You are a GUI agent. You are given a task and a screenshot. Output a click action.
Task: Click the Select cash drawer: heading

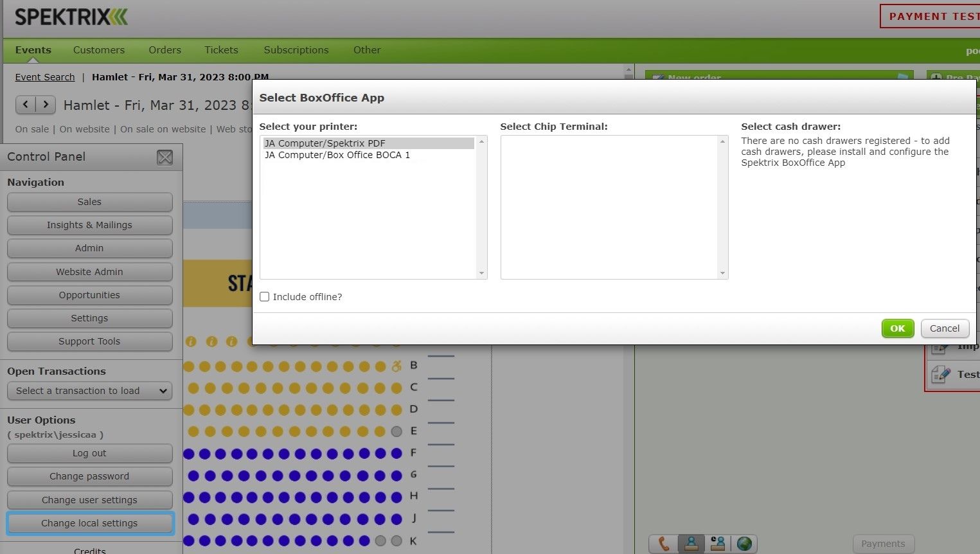[790, 127]
